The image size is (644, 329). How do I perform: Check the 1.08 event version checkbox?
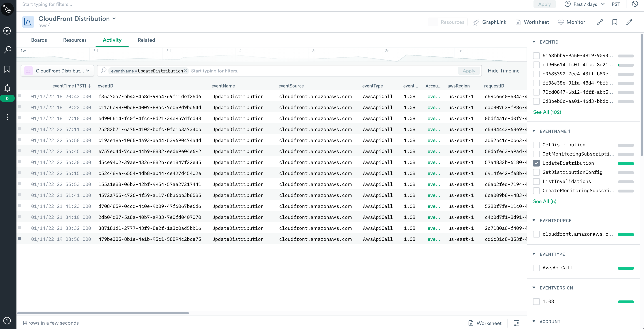(x=536, y=302)
